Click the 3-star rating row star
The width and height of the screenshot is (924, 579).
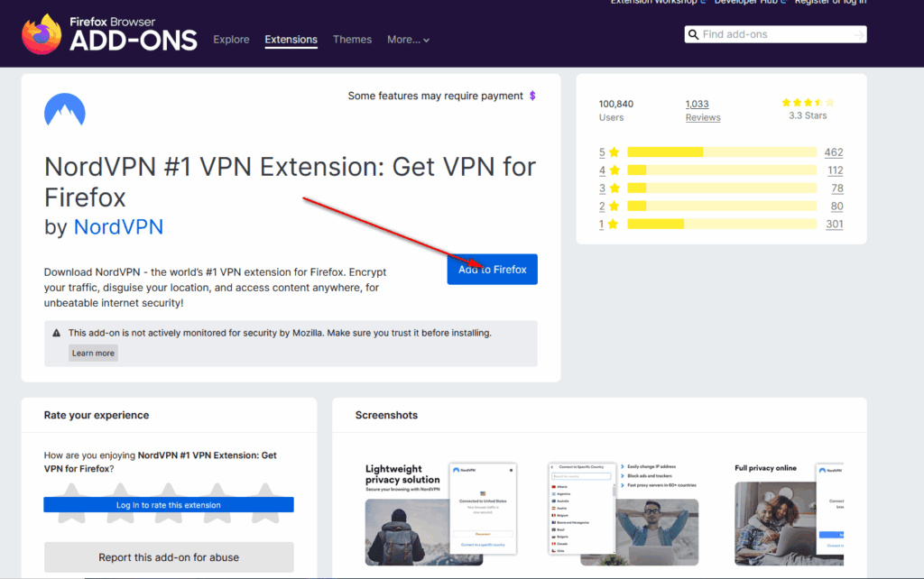click(614, 188)
